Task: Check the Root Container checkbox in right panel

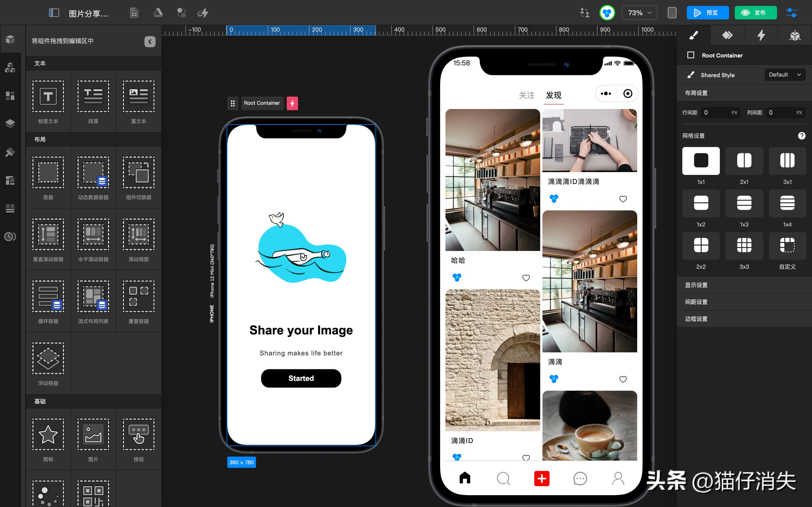Action: pos(691,55)
